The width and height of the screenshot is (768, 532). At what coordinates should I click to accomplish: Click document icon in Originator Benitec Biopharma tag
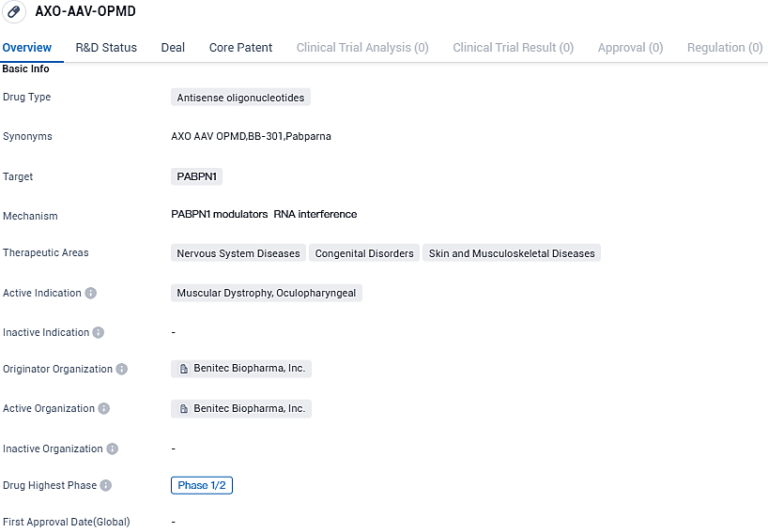184,369
